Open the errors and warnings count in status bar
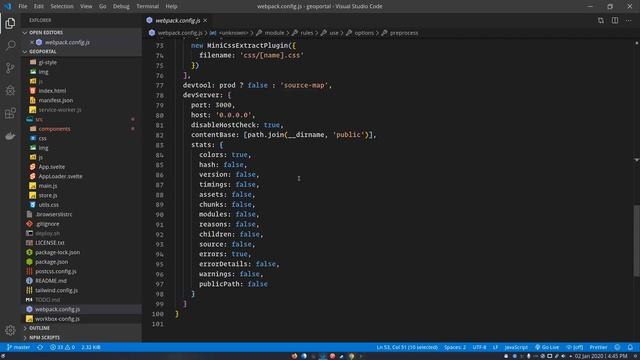Image resolution: width=640 pixels, height=360 pixels. point(62,347)
